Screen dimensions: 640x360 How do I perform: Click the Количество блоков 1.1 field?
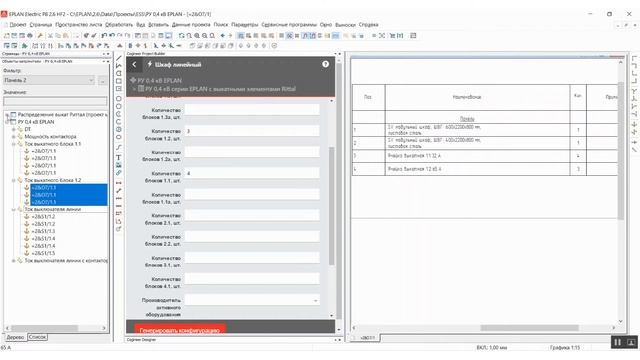[x=252, y=173]
